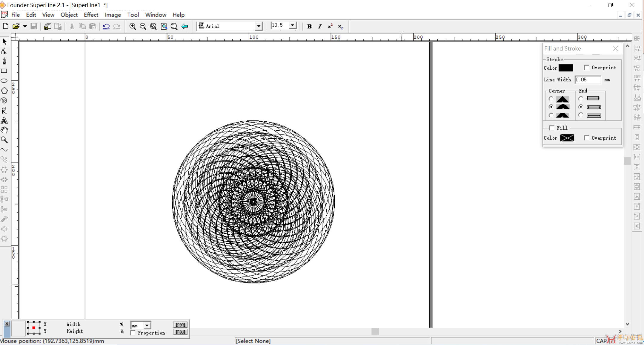The height and width of the screenshot is (345, 644).
Task: Select the Ellipse drawing tool
Action: pyautogui.click(x=4, y=81)
